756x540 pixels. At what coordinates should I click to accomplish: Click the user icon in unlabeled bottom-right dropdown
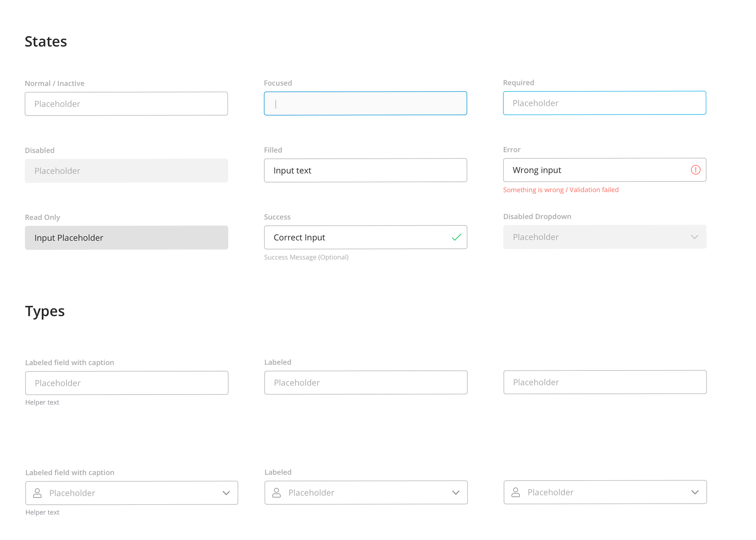click(516, 492)
